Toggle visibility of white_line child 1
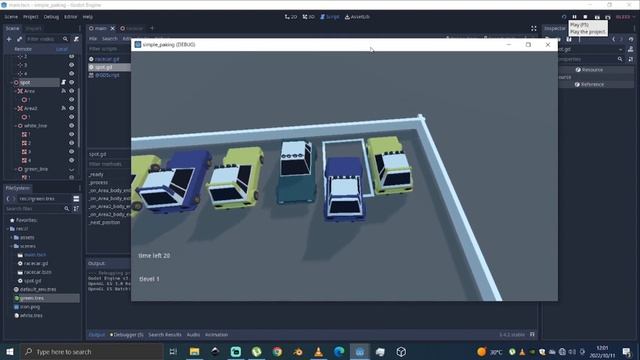This screenshot has width=640, height=360. [x=71, y=134]
